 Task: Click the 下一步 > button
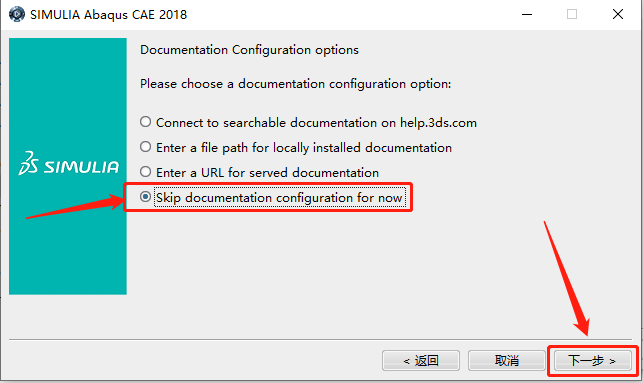pyautogui.click(x=593, y=361)
